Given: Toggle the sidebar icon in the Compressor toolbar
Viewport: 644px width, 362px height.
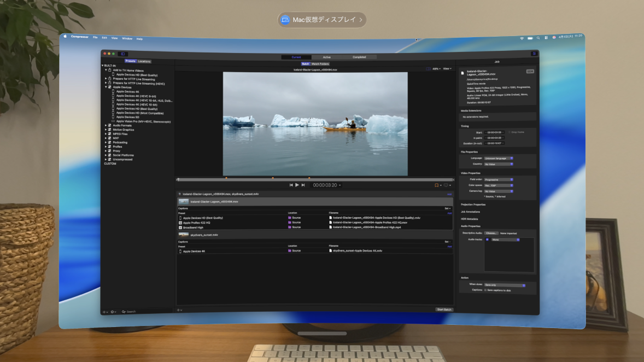Looking at the screenshot, I should (x=123, y=54).
